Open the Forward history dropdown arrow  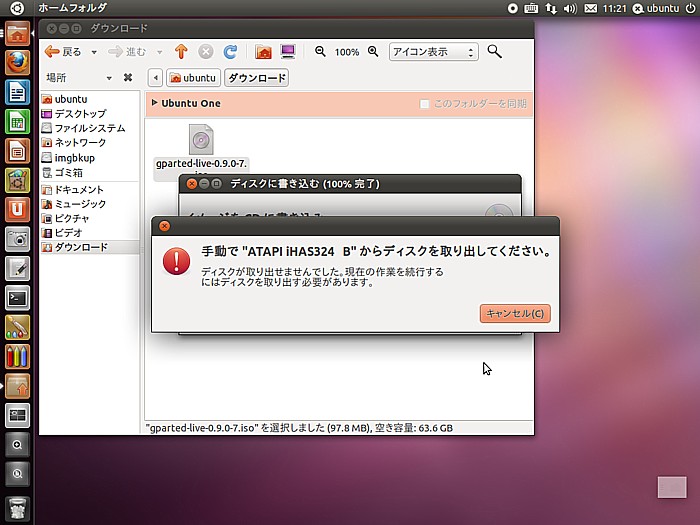pos(159,52)
